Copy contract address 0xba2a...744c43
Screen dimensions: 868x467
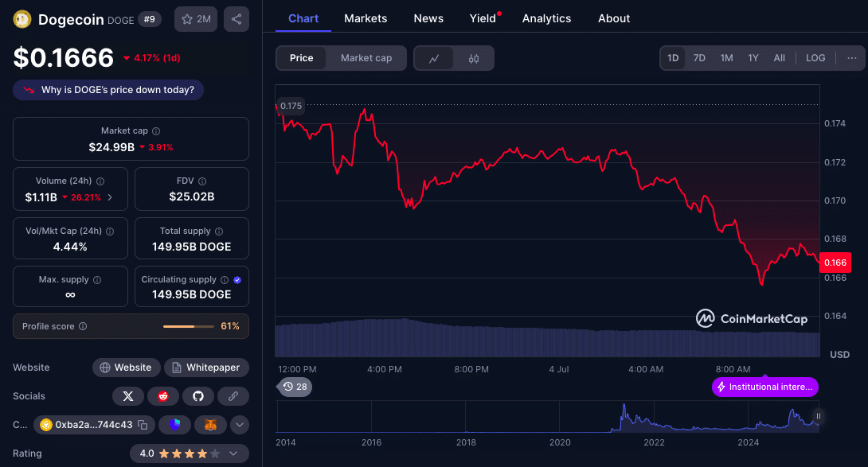(x=143, y=425)
